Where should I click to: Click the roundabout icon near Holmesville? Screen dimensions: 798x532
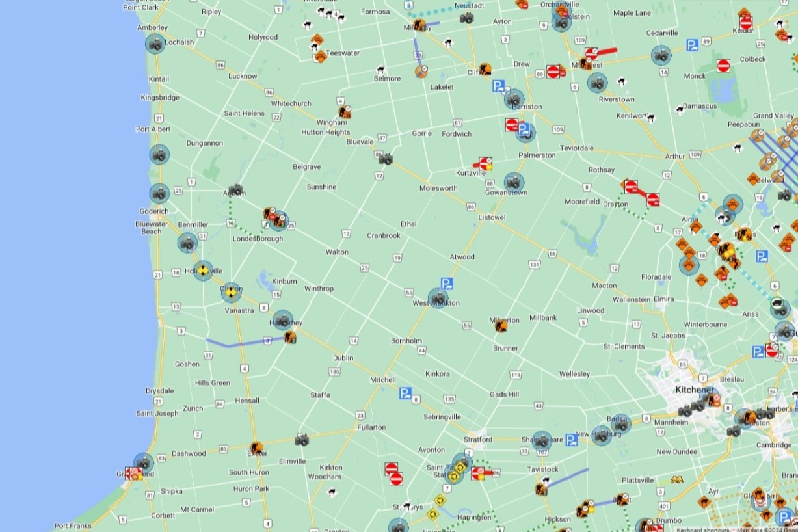(x=204, y=271)
